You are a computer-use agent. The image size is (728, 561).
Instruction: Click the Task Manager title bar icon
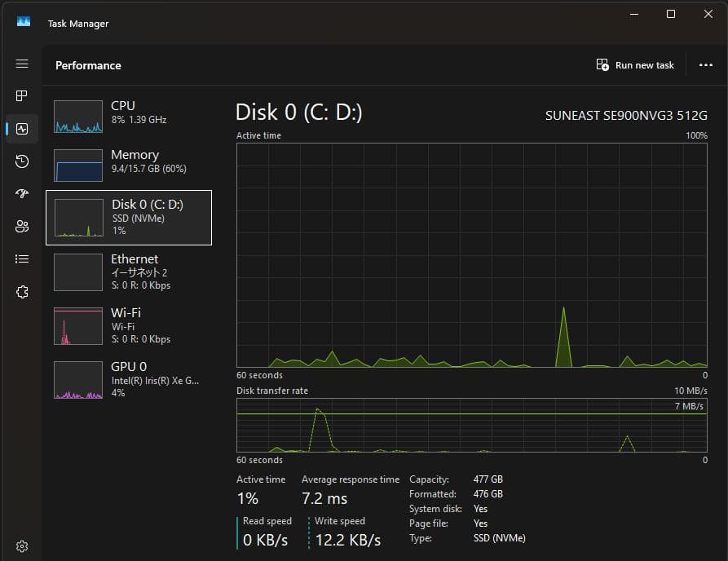pos(24,23)
